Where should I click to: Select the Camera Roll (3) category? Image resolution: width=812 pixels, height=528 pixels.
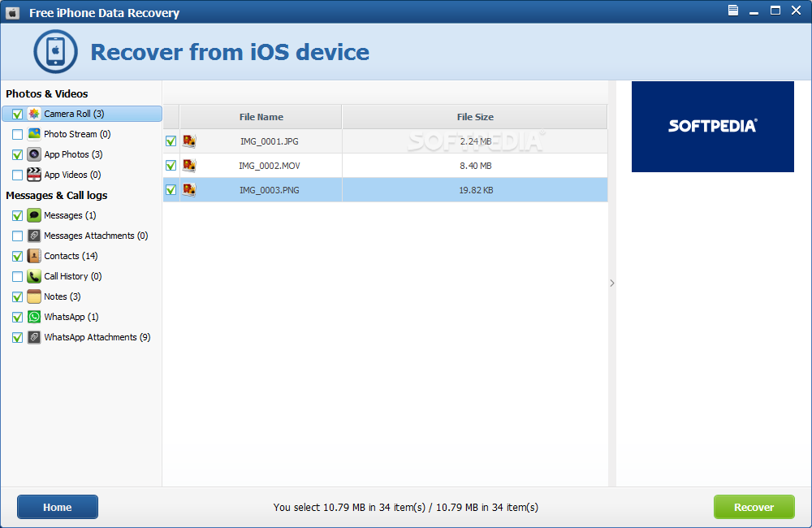82,114
